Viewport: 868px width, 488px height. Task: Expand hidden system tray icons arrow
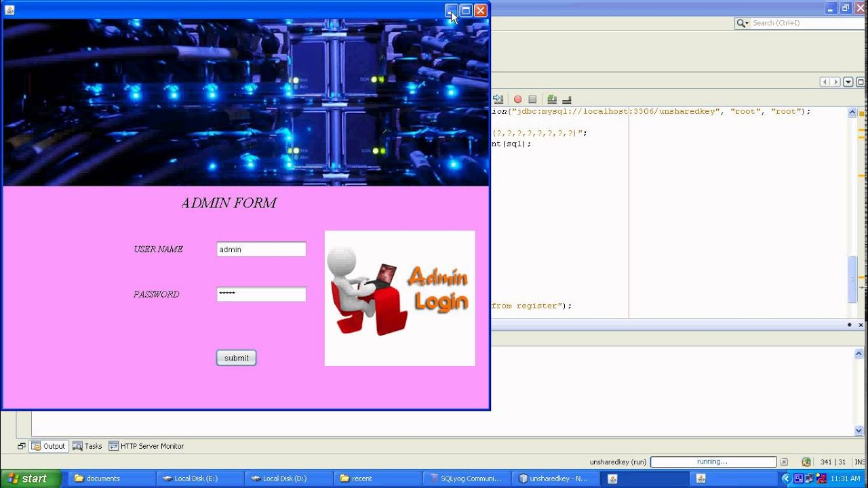click(788, 479)
